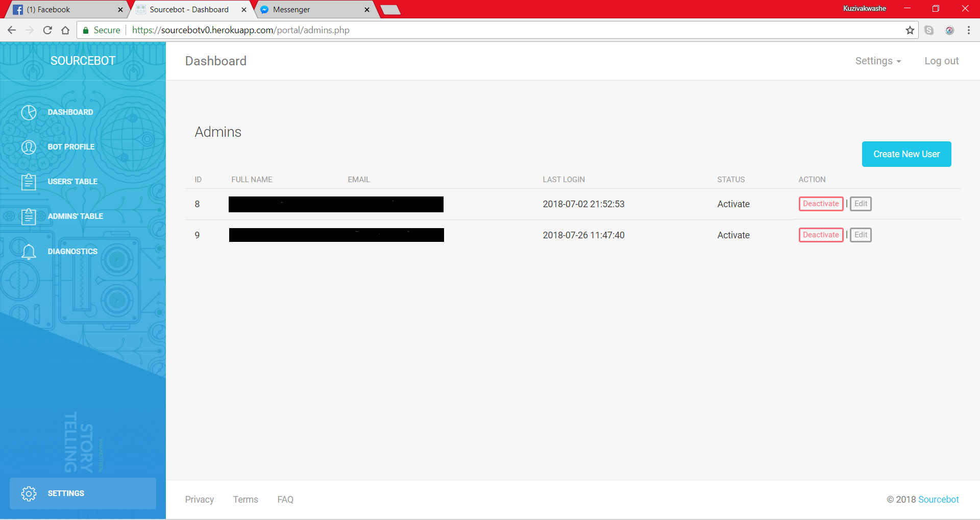Click the browser home icon
Viewport: 980px width, 520px height.
pyautogui.click(x=65, y=30)
